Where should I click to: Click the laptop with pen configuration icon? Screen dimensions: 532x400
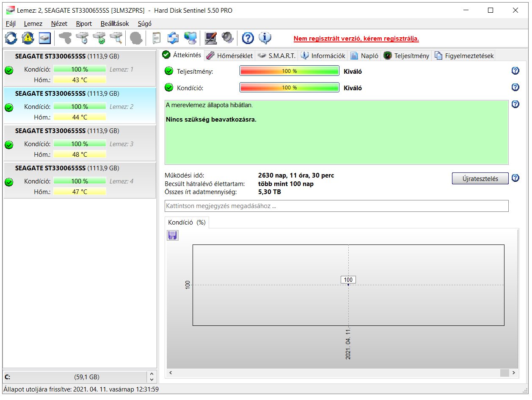point(210,38)
